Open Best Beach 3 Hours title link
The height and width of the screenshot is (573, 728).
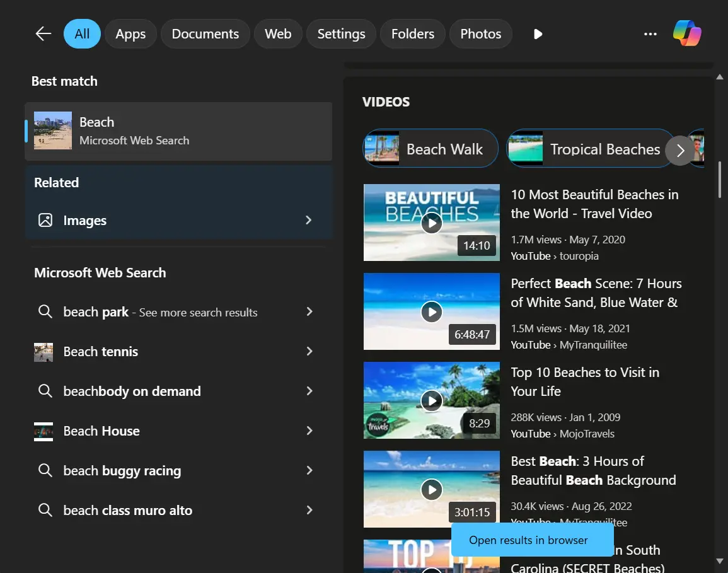[593, 470]
